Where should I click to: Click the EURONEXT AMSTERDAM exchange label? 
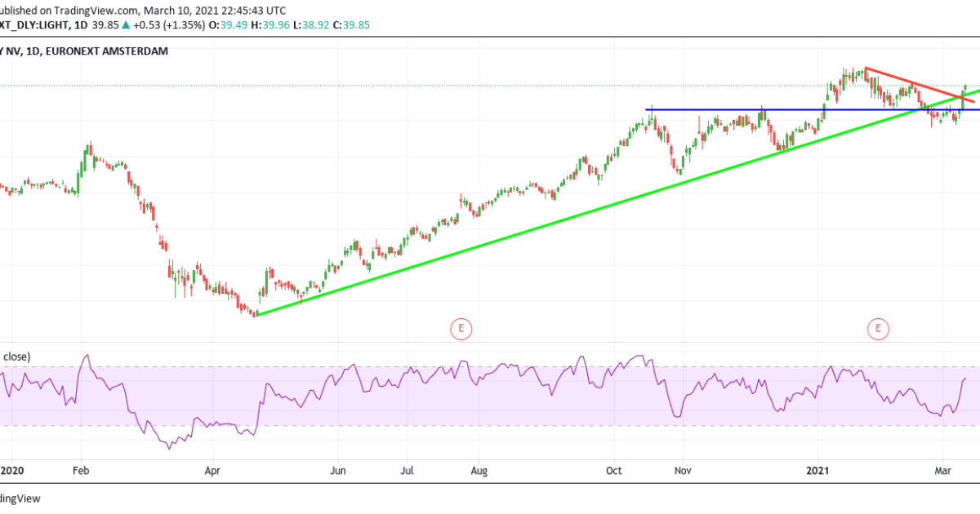pyautogui.click(x=108, y=53)
